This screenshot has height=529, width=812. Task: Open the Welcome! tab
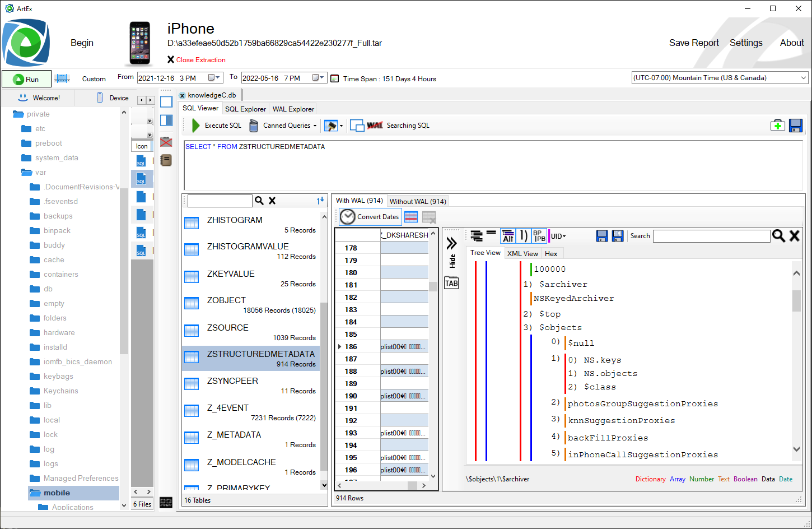[x=39, y=98]
